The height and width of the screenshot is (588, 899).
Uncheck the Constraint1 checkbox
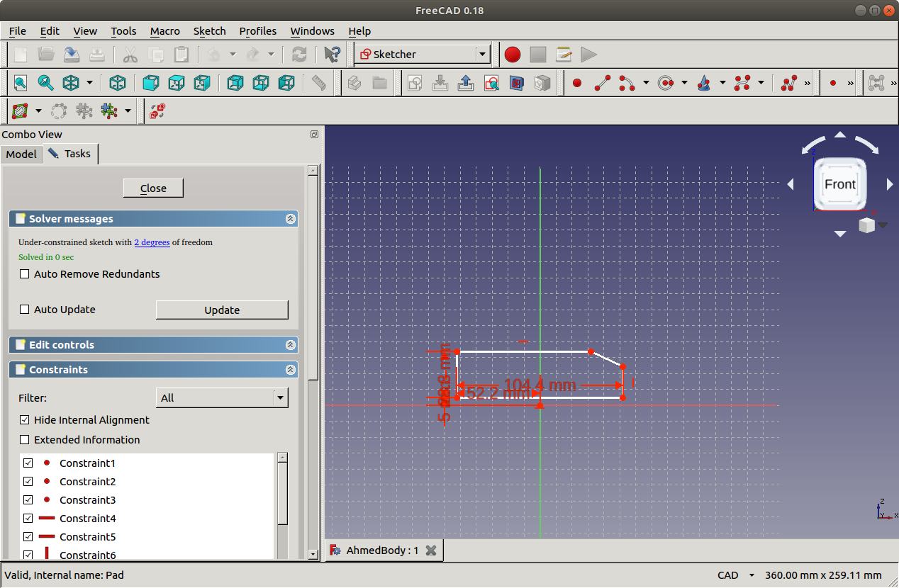point(28,463)
